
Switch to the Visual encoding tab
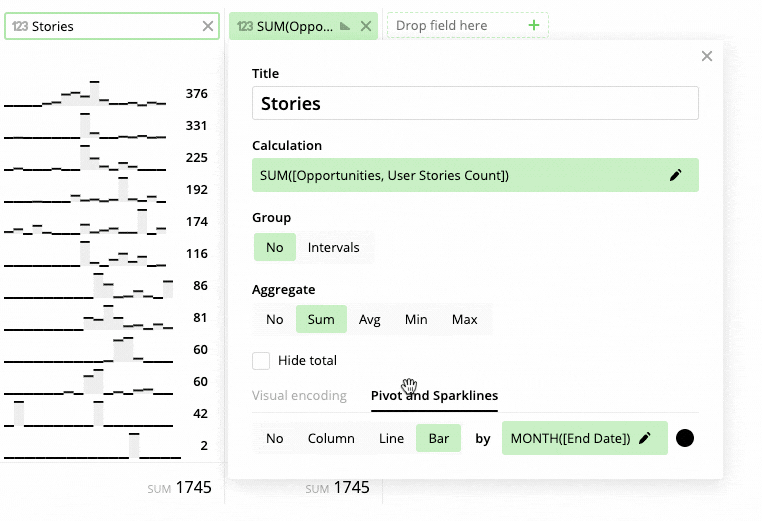pos(299,396)
